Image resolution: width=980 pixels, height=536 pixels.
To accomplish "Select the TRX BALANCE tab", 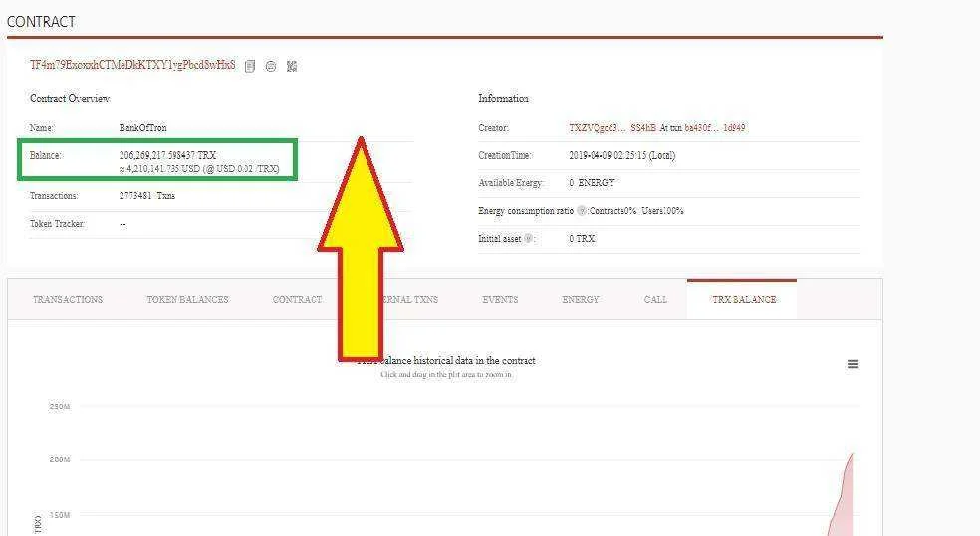I will (x=744, y=300).
